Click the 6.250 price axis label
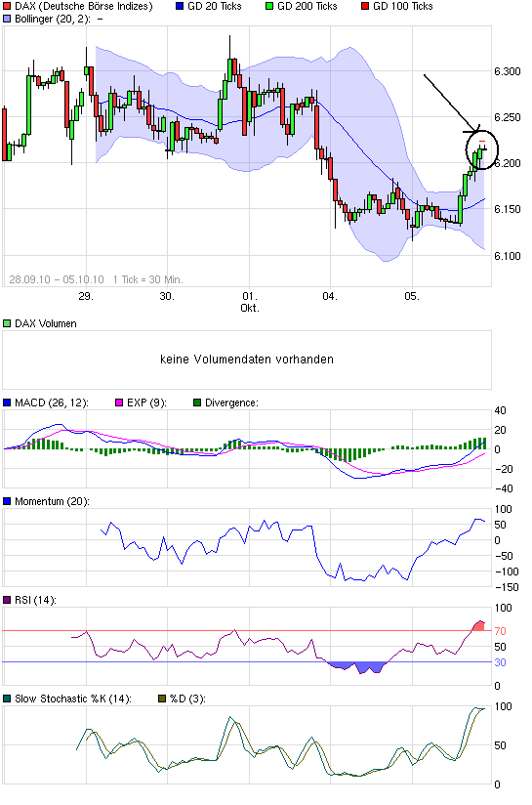The width and height of the screenshot is (532, 805). coord(508,117)
